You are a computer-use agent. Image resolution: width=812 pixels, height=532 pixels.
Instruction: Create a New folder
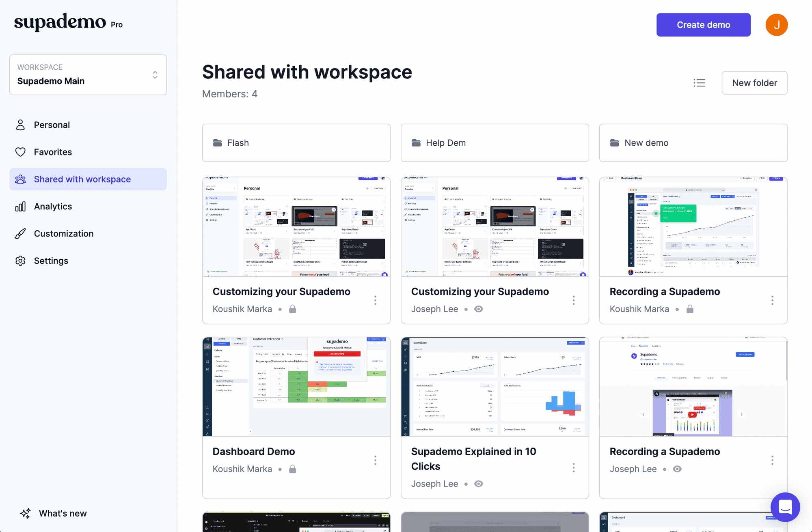coord(754,83)
